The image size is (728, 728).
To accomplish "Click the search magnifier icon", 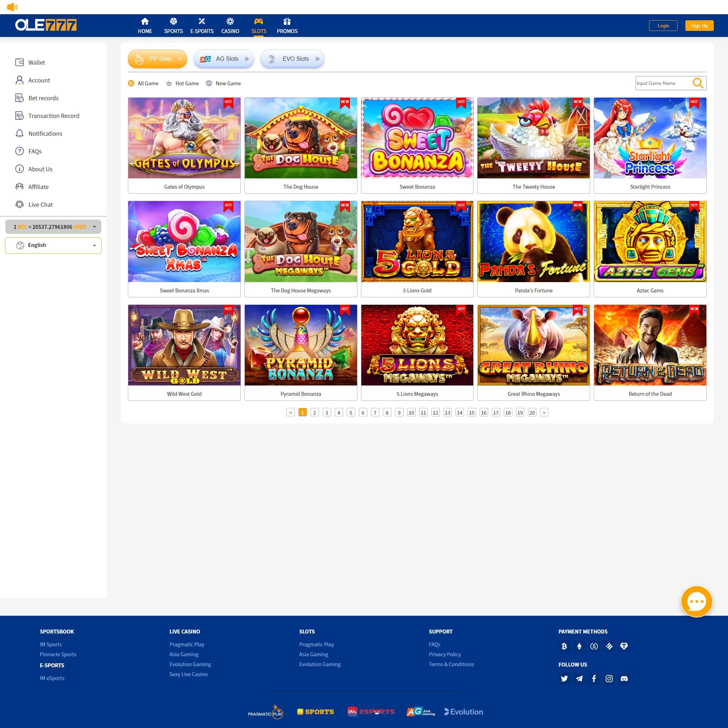I will tap(697, 83).
